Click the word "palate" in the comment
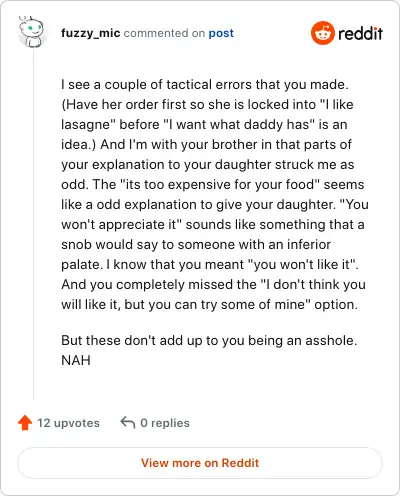The width and height of the screenshot is (400, 496). click(80, 264)
